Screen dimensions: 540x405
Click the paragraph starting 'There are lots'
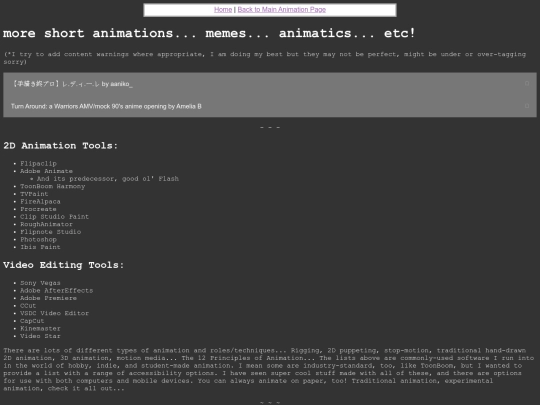coord(269,369)
